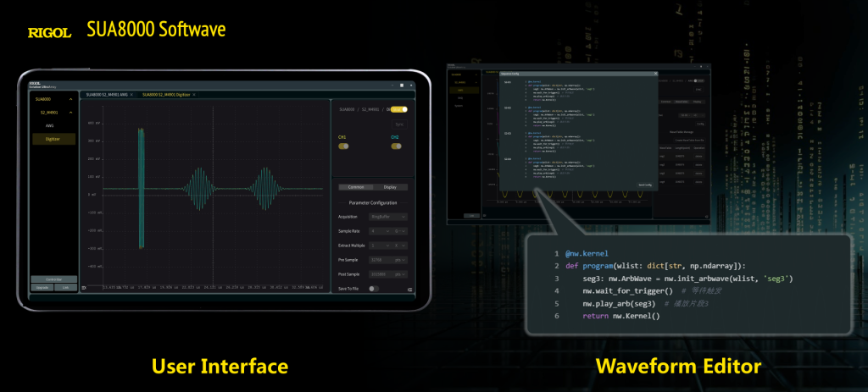Delete the seg2 wave table row
The height and width of the screenshot is (392, 868).
[698, 165]
